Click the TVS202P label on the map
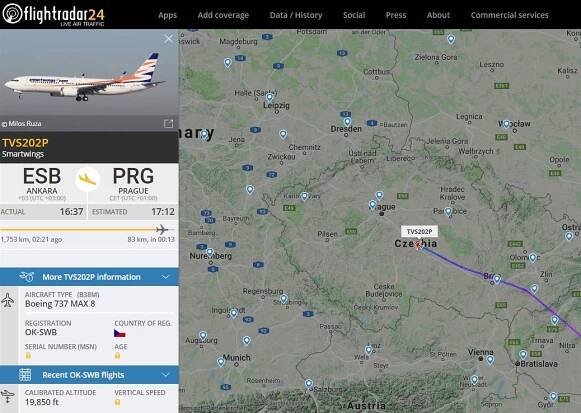The width and height of the screenshot is (581, 413). [x=419, y=232]
